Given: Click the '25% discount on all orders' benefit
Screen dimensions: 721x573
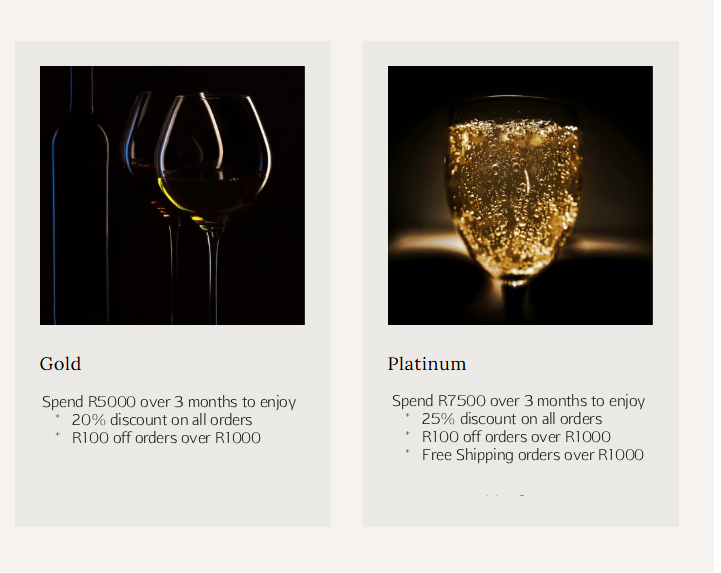Looking at the screenshot, I should (511, 419).
